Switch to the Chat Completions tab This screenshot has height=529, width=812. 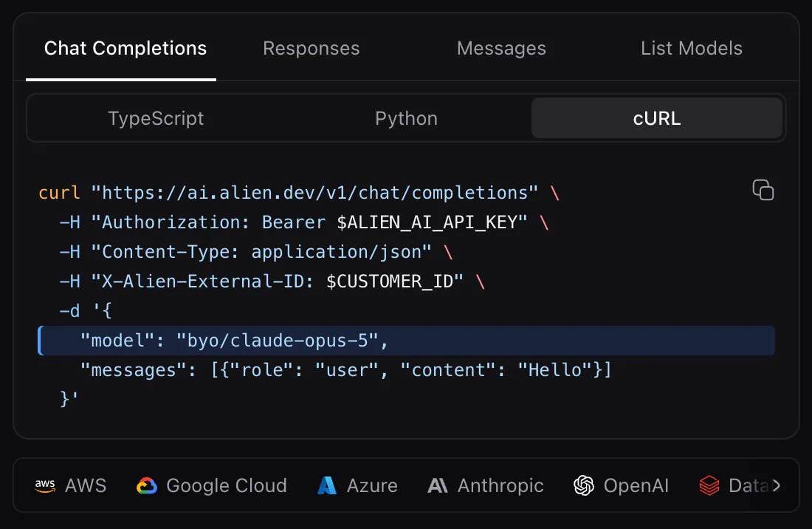pos(125,48)
